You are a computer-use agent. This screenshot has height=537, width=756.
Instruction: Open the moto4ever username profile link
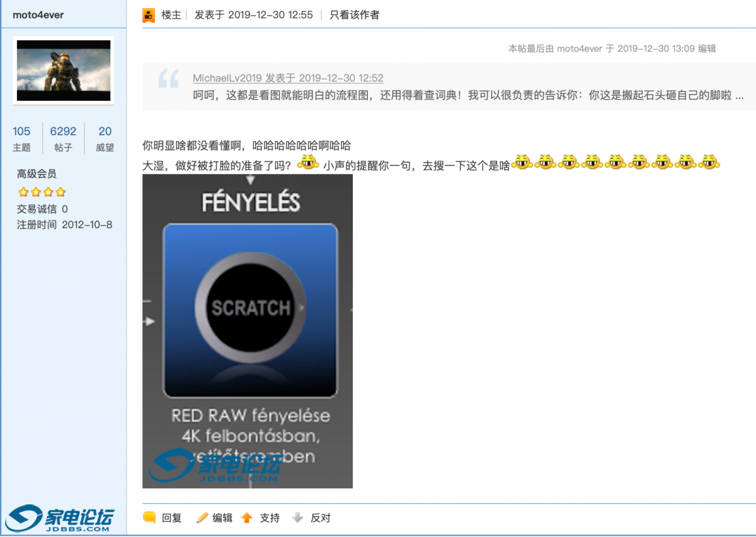[38, 14]
